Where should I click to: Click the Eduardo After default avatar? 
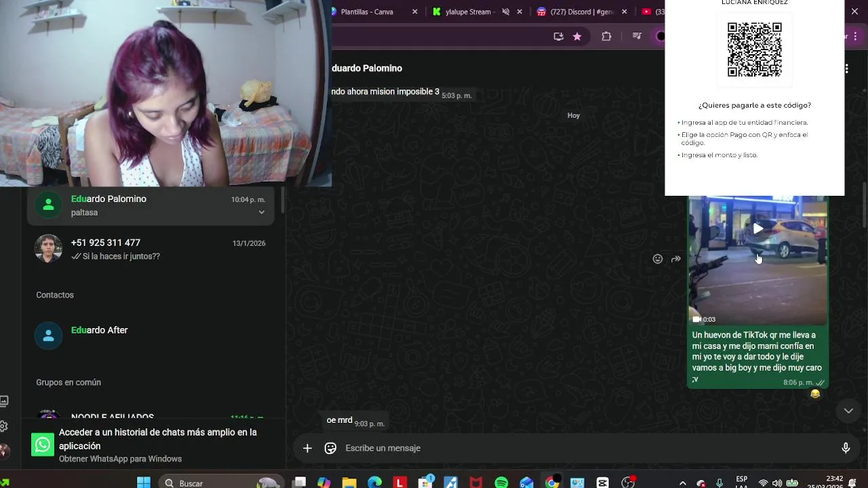(x=48, y=335)
